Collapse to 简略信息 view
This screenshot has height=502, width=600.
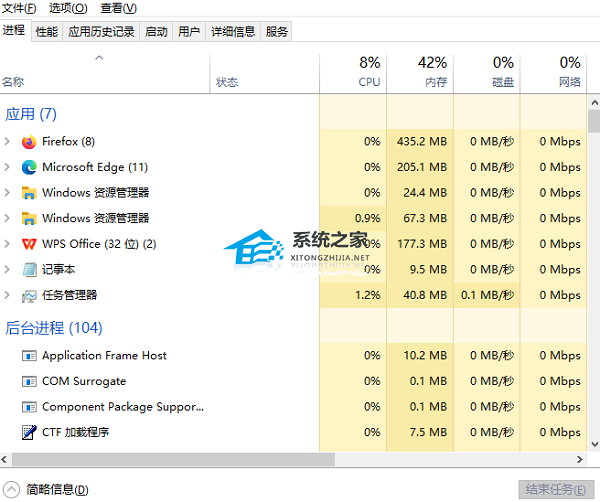[x=46, y=489]
